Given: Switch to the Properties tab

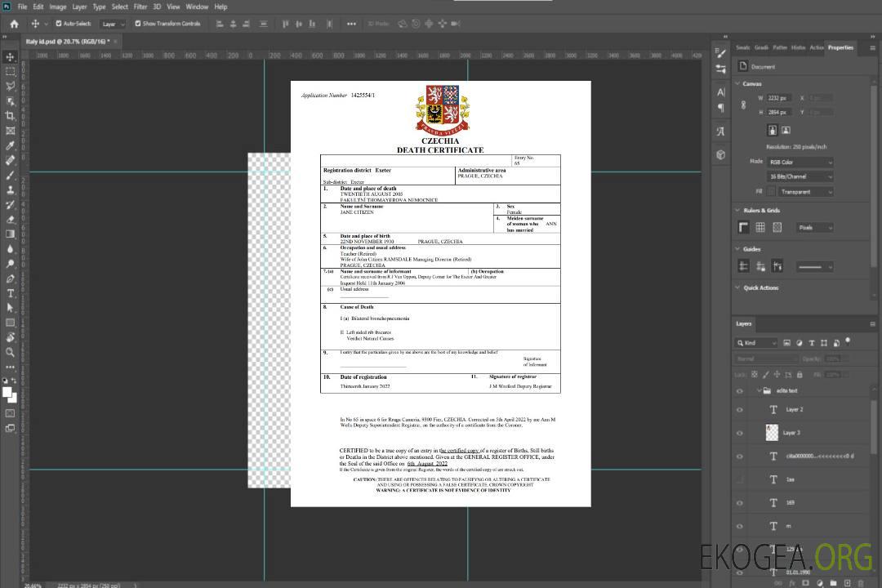Looking at the screenshot, I should pos(840,48).
